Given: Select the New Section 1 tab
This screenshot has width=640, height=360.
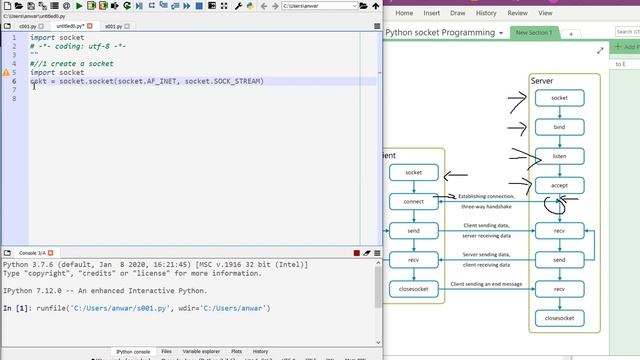Looking at the screenshot, I should [534, 32].
